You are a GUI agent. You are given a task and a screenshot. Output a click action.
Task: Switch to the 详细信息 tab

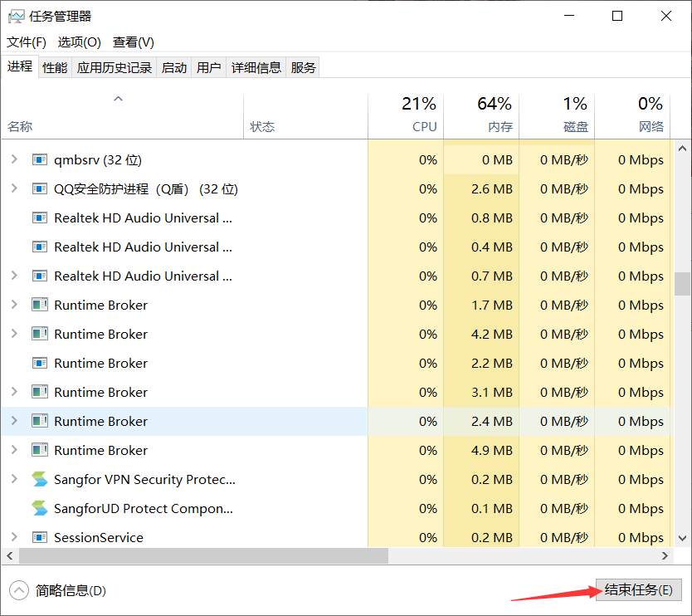[256, 67]
